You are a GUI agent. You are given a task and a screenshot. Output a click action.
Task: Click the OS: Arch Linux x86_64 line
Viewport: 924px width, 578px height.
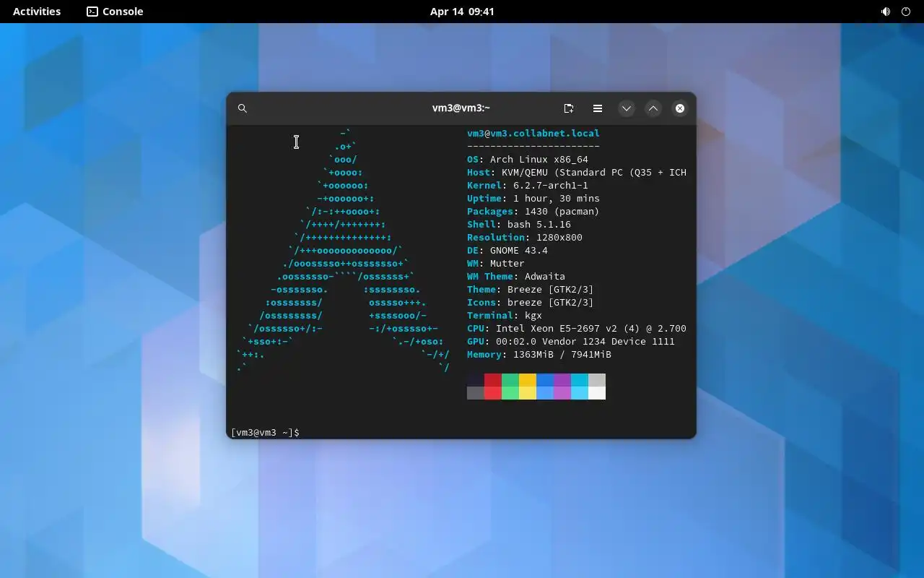point(528,160)
